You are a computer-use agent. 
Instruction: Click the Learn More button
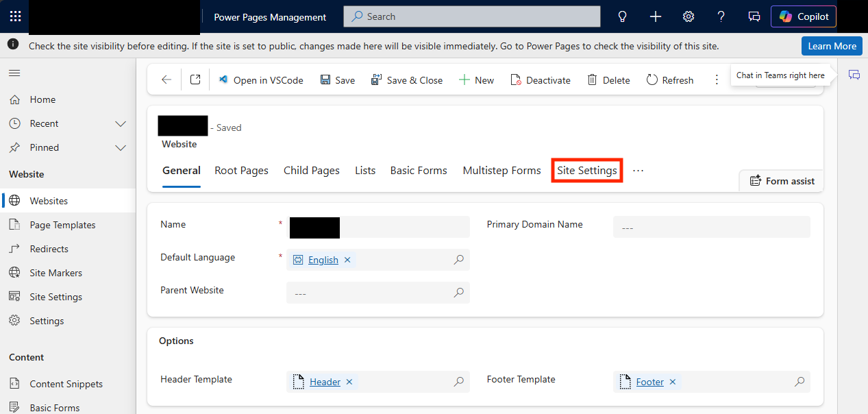[x=832, y=46]
